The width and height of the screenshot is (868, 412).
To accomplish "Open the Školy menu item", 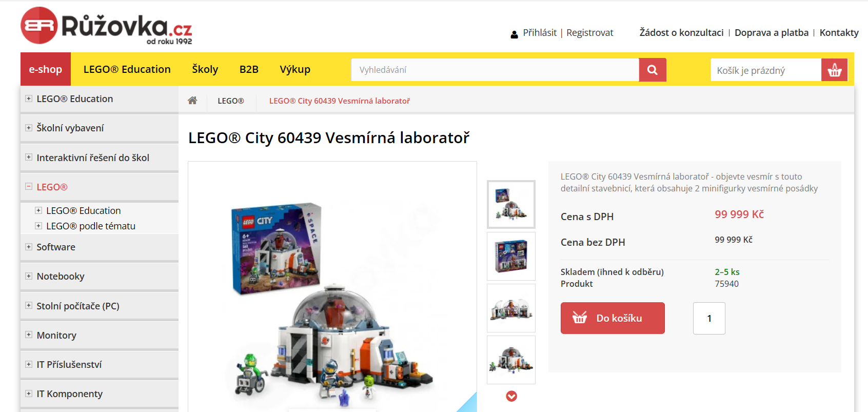I will (205, 69).
